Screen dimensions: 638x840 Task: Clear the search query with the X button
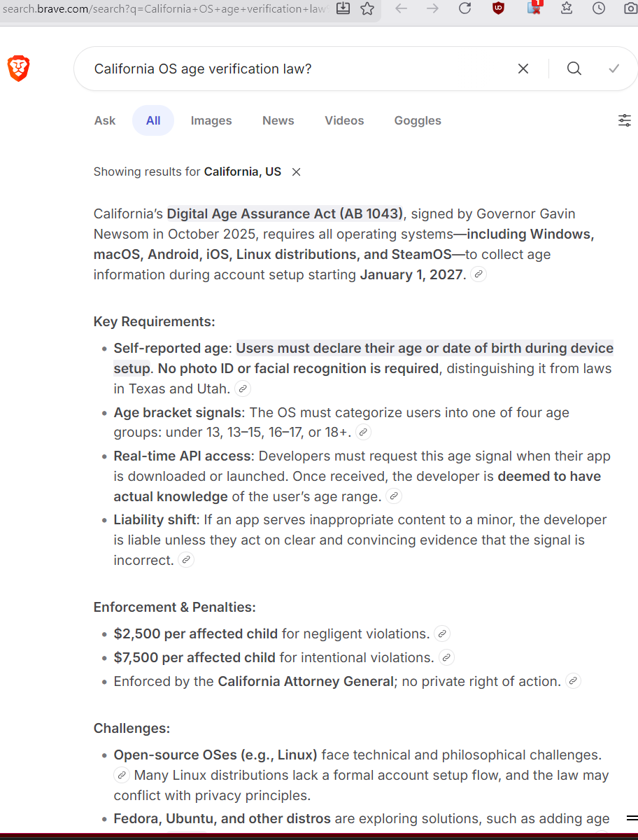click(523, 69)
